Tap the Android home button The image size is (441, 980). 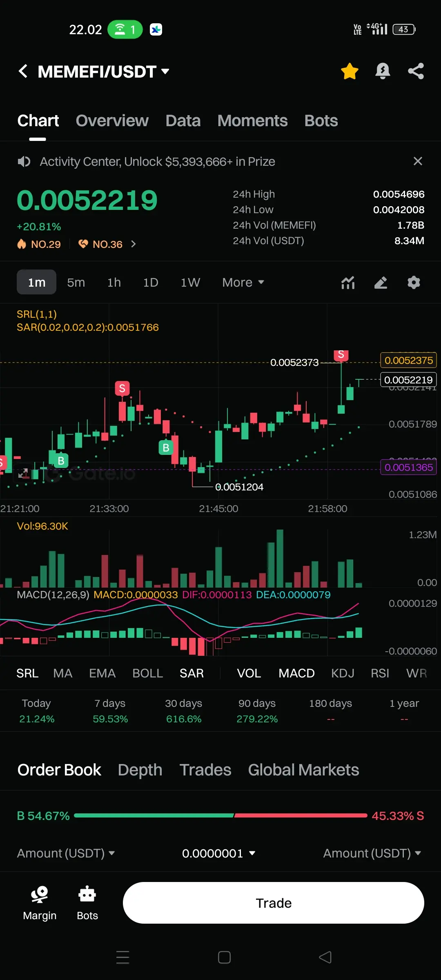pos(224,957)
